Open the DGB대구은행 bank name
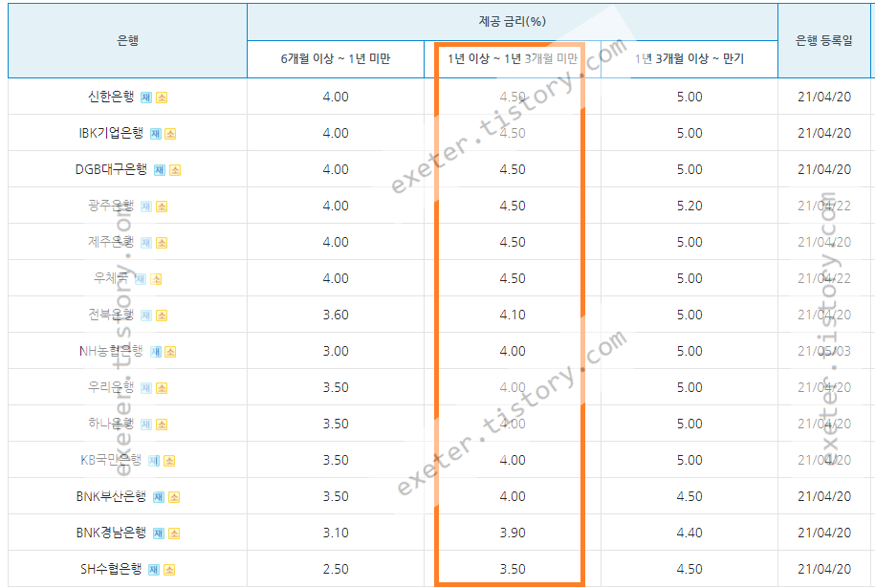The height and width of the screenshot is (588, 875). 111,169
